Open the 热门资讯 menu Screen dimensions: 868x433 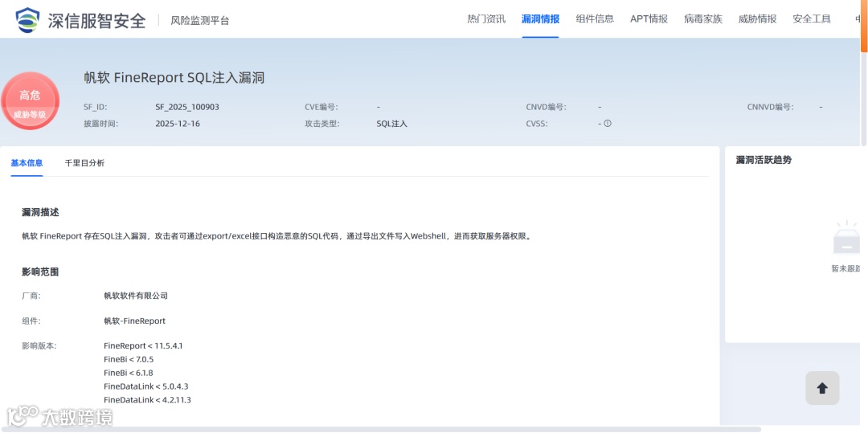tap(486, 18)
